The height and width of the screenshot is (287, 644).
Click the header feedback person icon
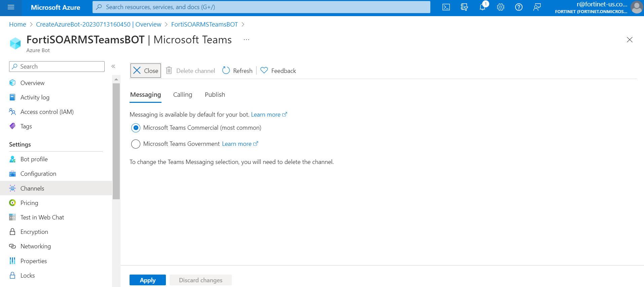click(537, 7)
